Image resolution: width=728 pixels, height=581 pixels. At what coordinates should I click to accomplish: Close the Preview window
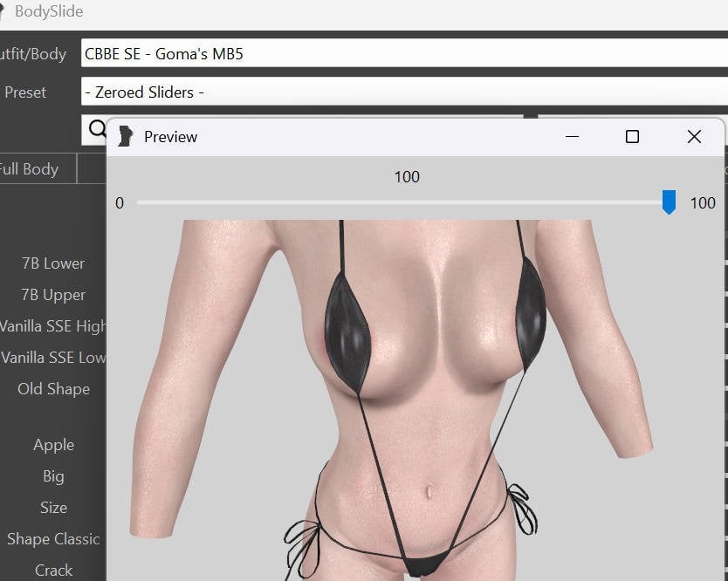coord(694,136)
